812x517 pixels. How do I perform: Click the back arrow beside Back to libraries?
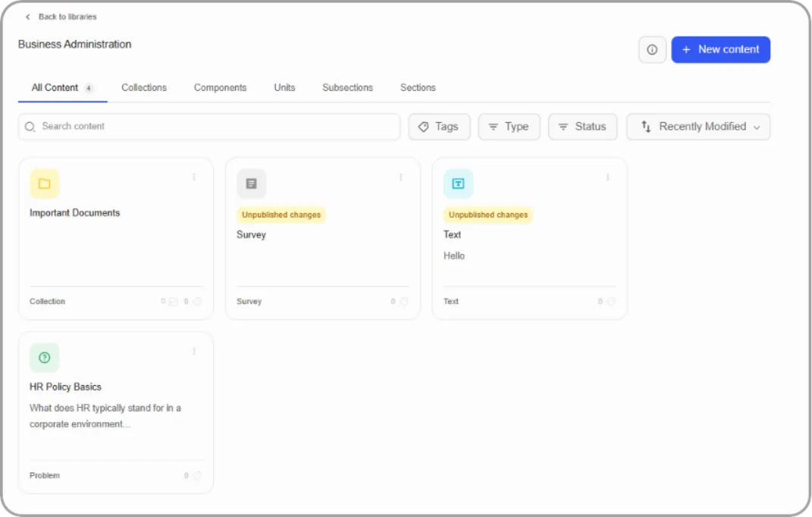pos(28,17)
